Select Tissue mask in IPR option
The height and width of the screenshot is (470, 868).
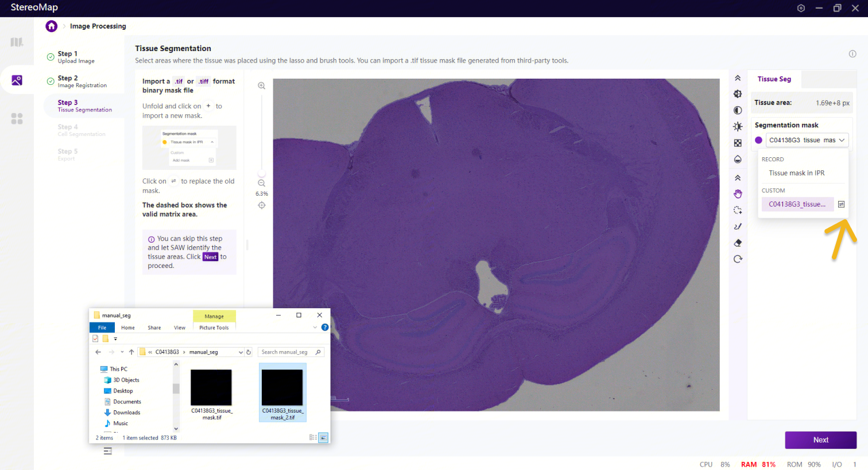pyautogui.click(x=796, y=173)
